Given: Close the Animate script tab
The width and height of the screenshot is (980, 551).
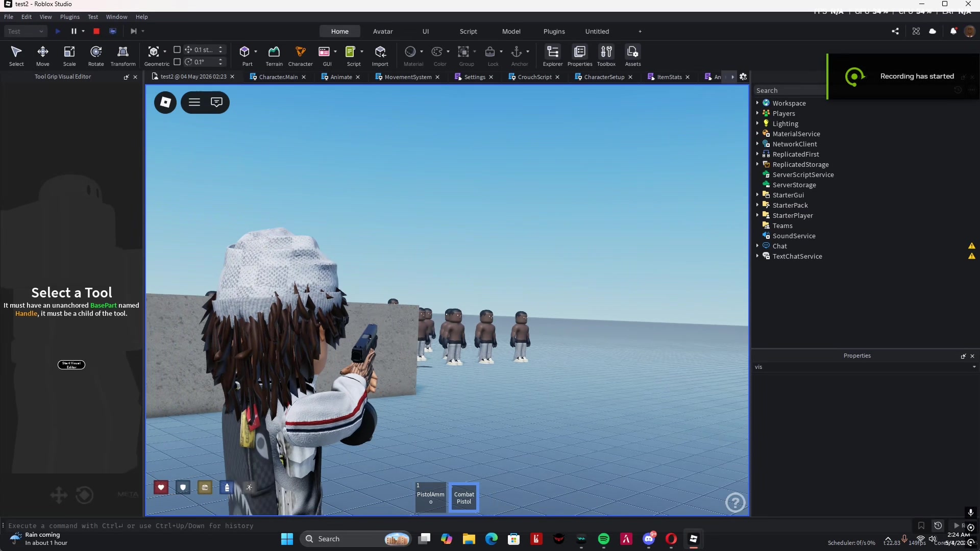Looking at the screenshot, I should [358, 77].
